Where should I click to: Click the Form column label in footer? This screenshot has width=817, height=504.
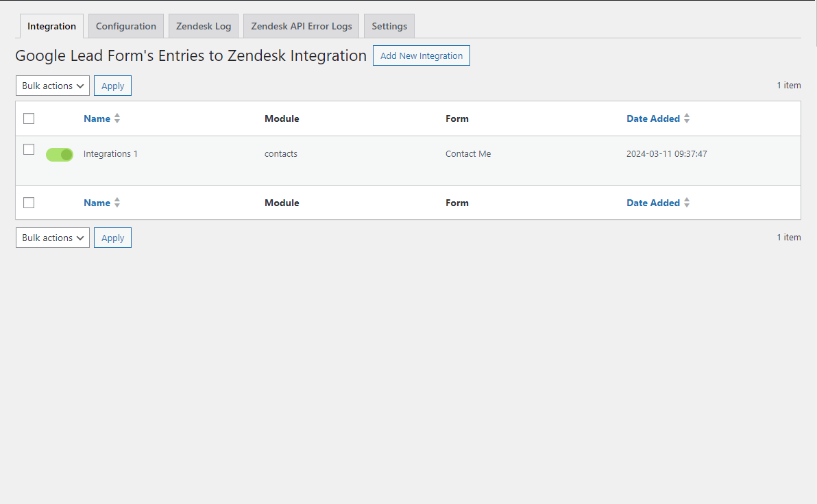457,203
